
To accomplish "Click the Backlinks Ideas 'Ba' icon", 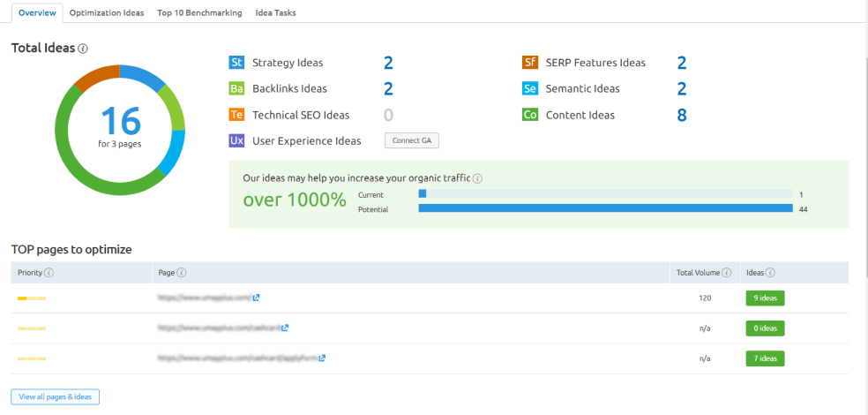I will point(236,88).
